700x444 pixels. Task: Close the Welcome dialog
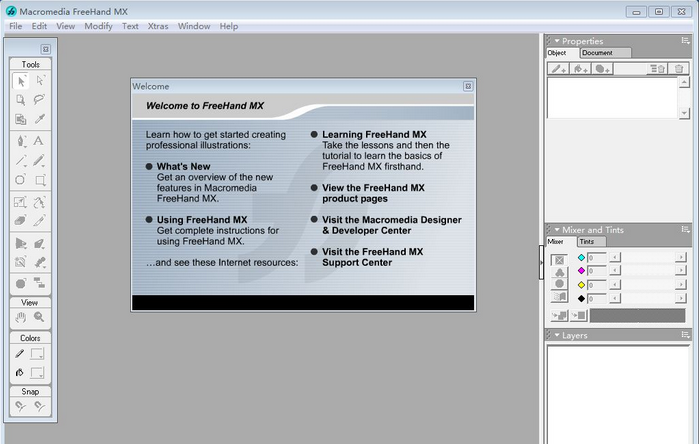pyautogui.click(x=468, y=86)
